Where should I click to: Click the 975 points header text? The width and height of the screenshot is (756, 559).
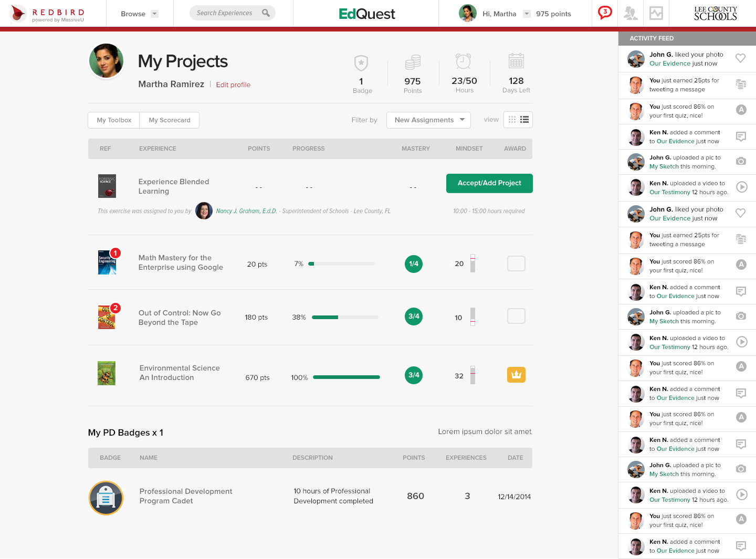[x=553, y=14]
